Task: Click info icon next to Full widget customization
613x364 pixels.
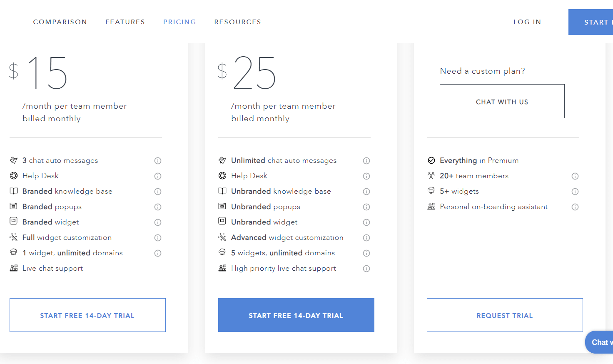Action: click(158, 238)
